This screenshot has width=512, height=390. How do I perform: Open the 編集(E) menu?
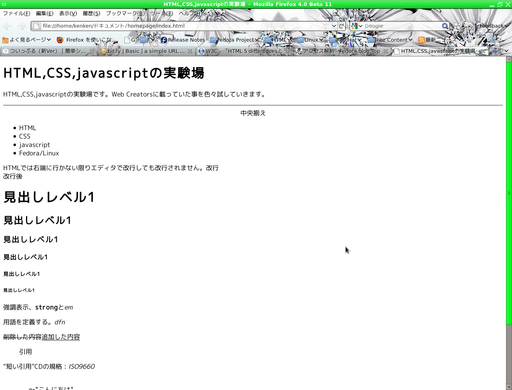44,14
